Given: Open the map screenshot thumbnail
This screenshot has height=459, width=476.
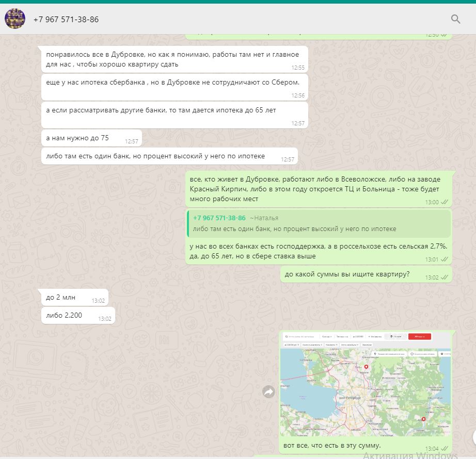Looking at the screenshot, I should click(366, 385).
